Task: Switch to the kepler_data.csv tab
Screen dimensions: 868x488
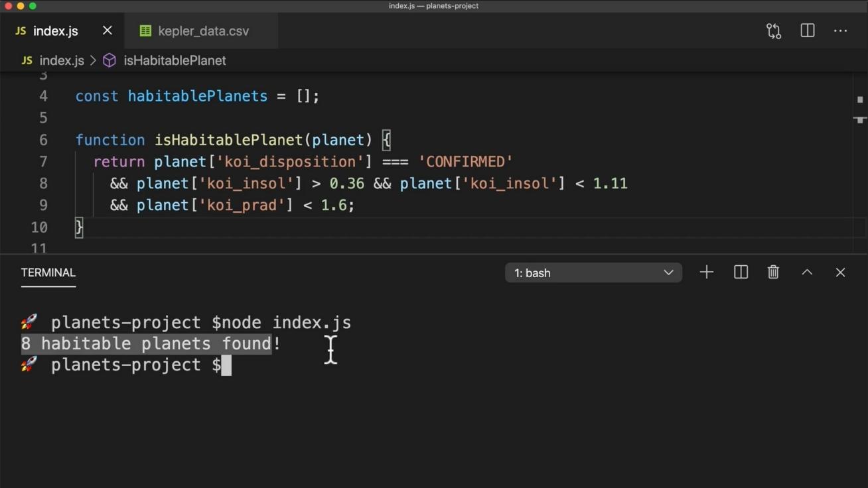Action: click(202, 30)
